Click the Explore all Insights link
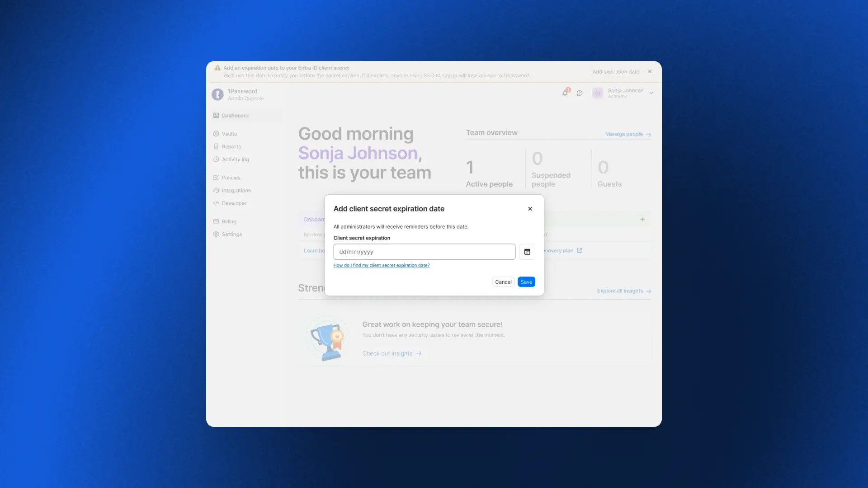The width and height of the screenshot is (868, 488). [x=624, y=291]
